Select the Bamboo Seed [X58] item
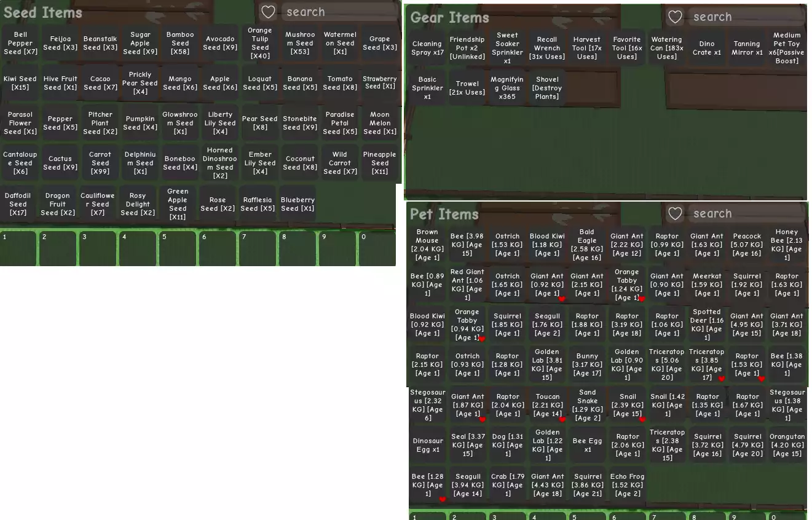 [x=180, y=43]
